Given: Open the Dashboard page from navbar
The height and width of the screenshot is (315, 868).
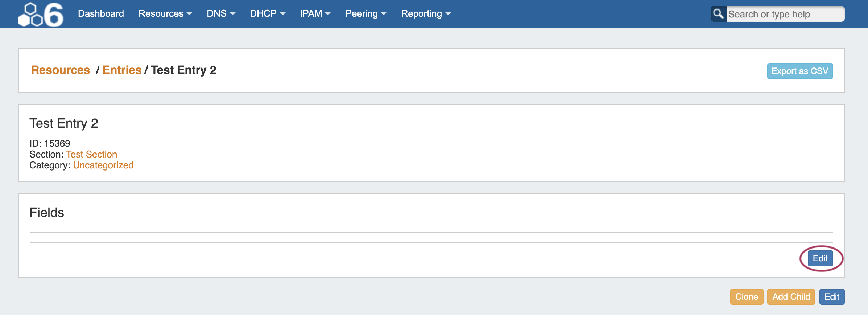Looking at the screenshot, I should tap(101, 14).
